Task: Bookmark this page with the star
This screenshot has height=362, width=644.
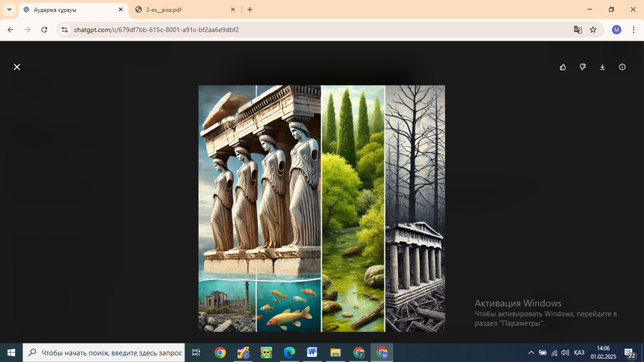Action: pos(593,30)
